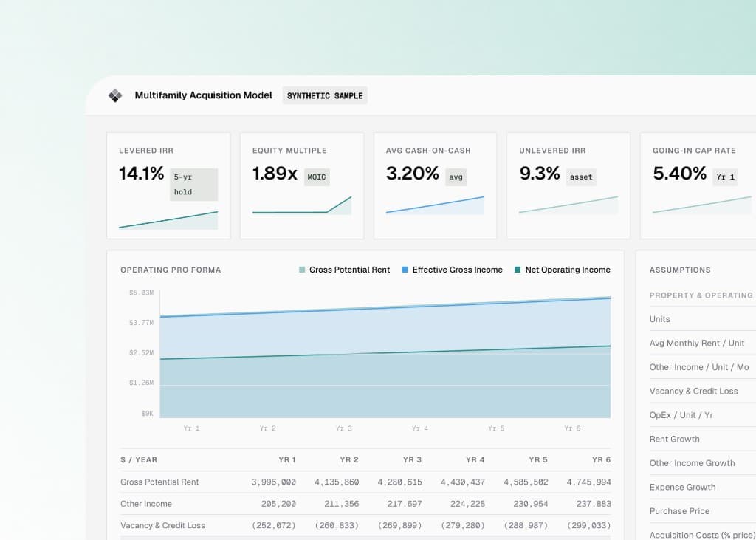
Task: Select Other Income Yr 5 value 230,954
Action: (x=530, y=504)
